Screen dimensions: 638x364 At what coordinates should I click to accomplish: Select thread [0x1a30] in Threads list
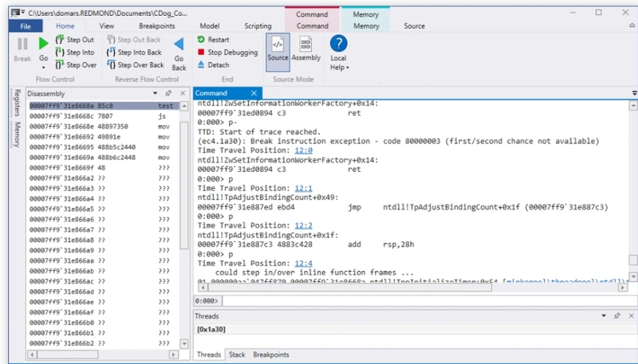pos(211,330)
